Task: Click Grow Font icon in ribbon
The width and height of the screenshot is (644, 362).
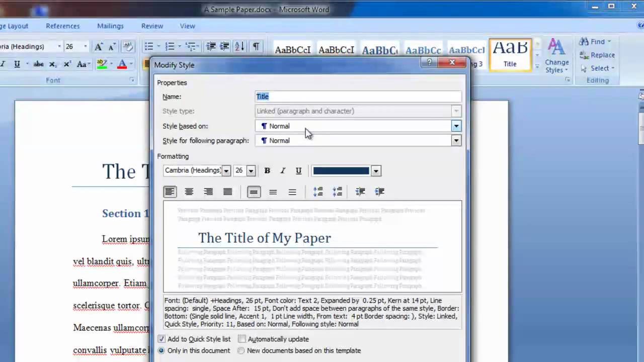Action: pos(99,46)
